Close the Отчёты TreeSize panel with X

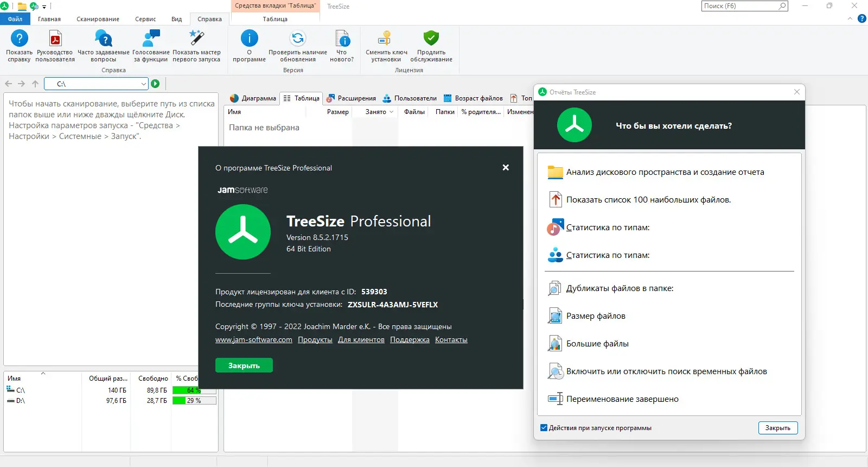[797, 92]
